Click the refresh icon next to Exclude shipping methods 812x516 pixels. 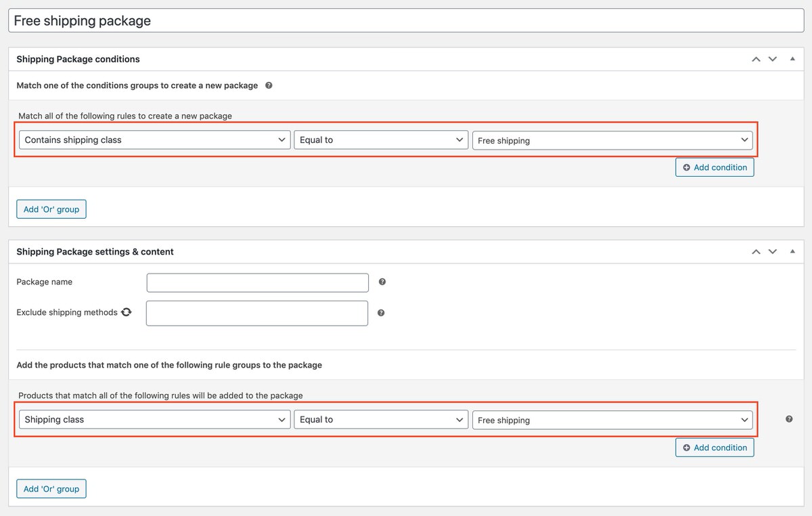pyautogui.click(x=126, y=312)
